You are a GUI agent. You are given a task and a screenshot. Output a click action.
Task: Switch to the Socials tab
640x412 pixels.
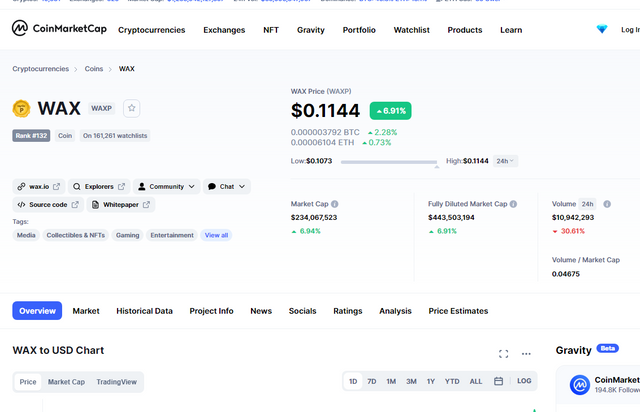pyautogui.click(x=302, y=311)
